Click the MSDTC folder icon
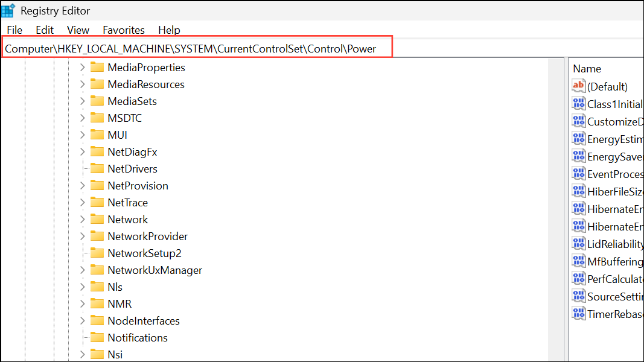This screenshot has height=362, width=644. point(97,118)
